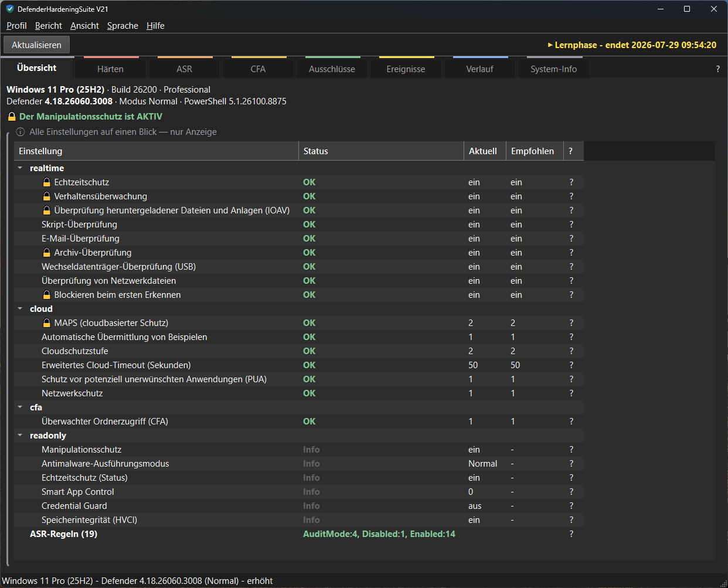Click the help question mark for Netzwerkschutz
The width and height of the screenshot is (728, 588).
[x=571, y=393]
